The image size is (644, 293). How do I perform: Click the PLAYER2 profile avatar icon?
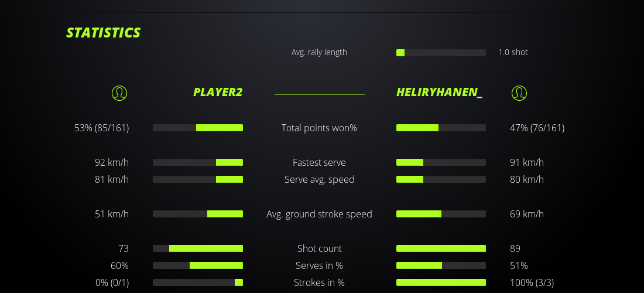pos(119,93)
